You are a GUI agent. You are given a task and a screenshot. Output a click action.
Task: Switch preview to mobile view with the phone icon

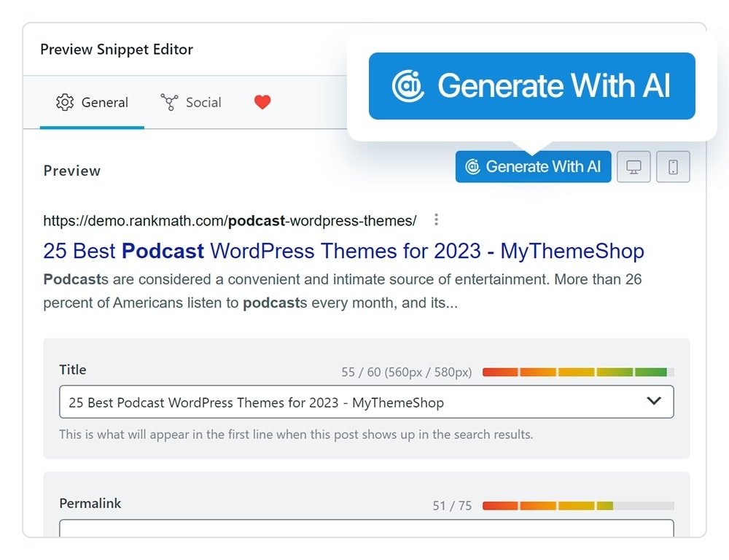(x=673, y=166)
